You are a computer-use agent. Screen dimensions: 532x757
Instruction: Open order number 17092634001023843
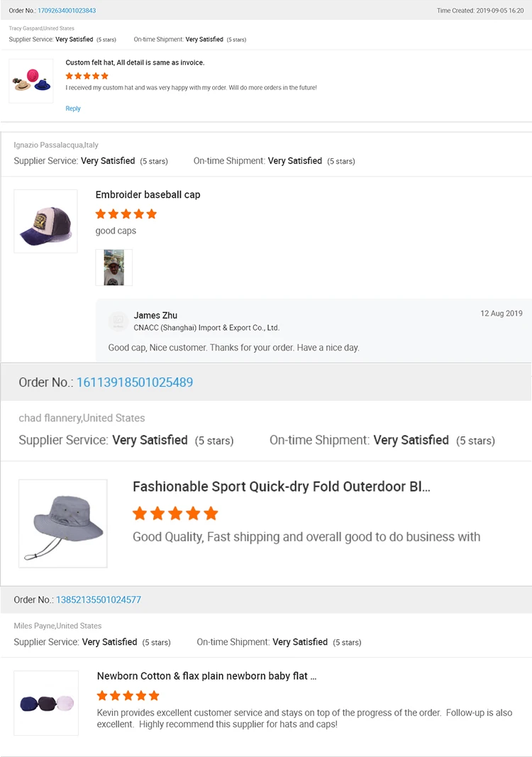67,11
